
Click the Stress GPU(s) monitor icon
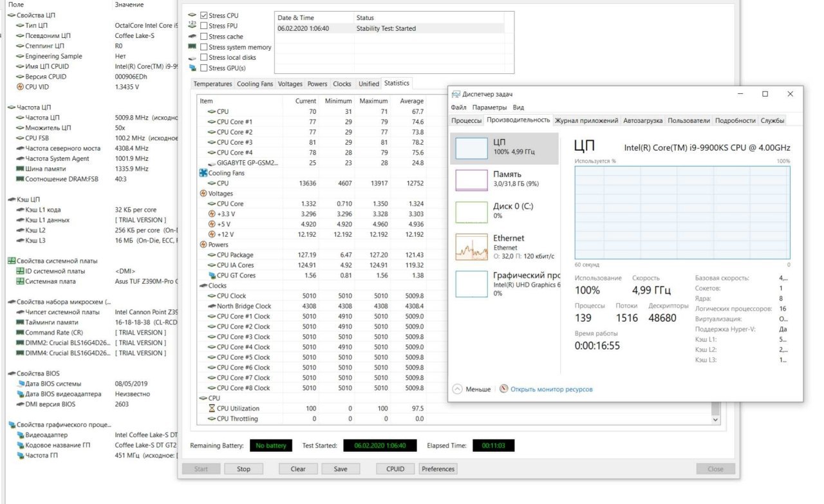pos(192,68)
